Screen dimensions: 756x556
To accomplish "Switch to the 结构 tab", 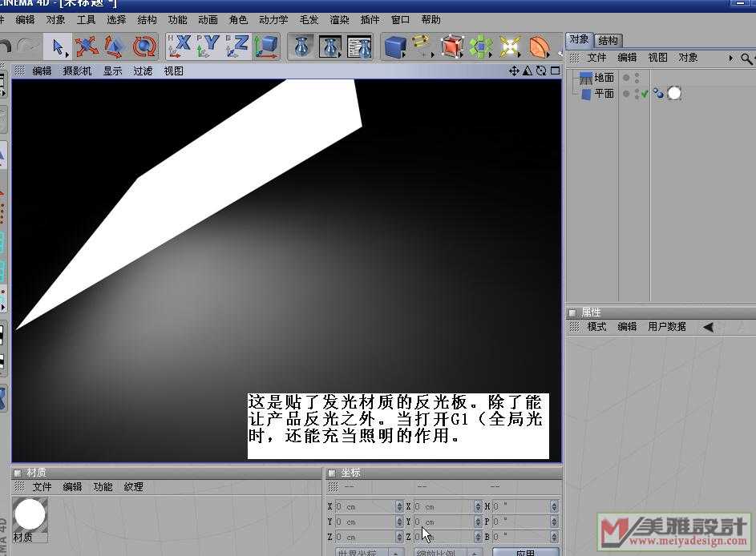I will pyautogui.click(x=608, y=40).
